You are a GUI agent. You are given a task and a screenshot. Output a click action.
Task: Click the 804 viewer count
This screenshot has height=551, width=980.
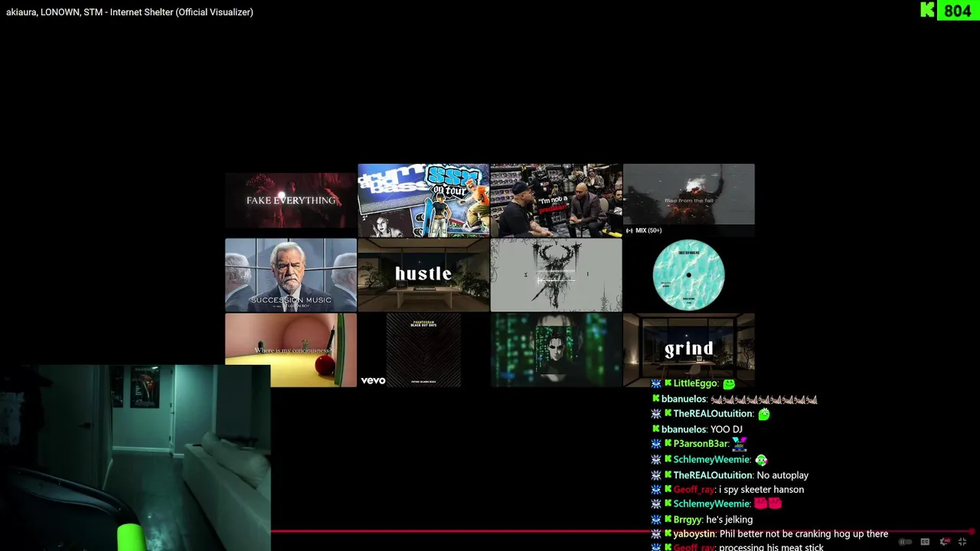[x=957, y=11]
